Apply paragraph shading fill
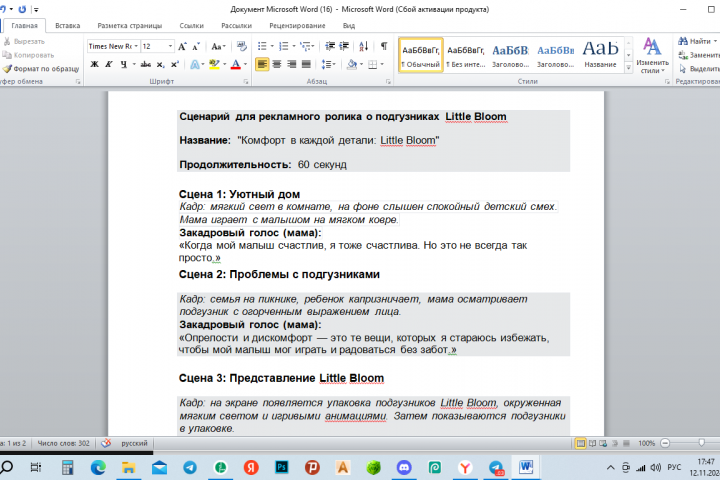This screenshot has height=480, width=720. (352, 64)
